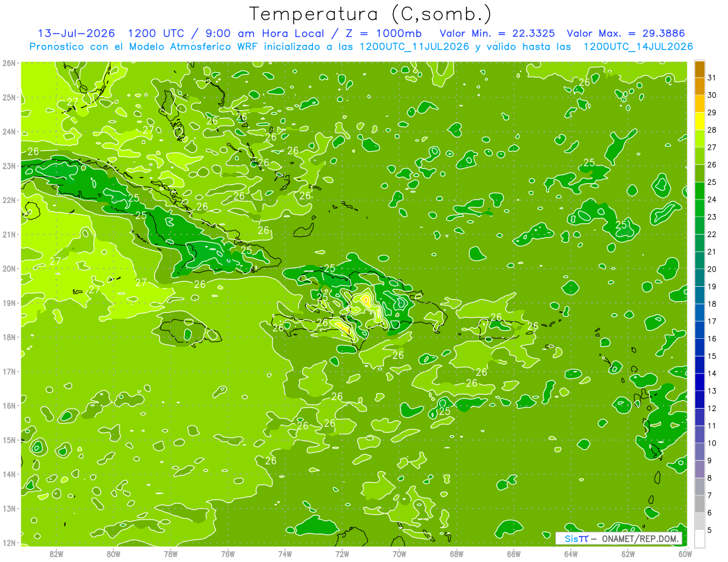The image size is (728, 562).
Task: Click the "10" colorbar scale label
Action: click(712, 443)
